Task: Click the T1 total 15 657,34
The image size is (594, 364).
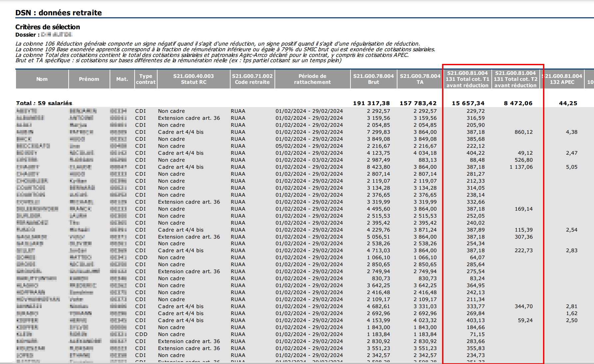Action: 468,103
